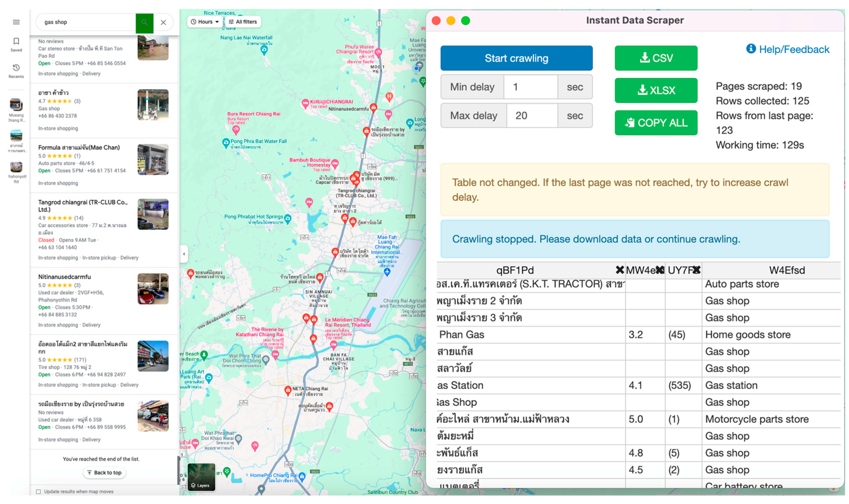This screenshot has height=504, width=849.
Task: Click the W4Efsd column header
Action: click(x=787, y=270)
